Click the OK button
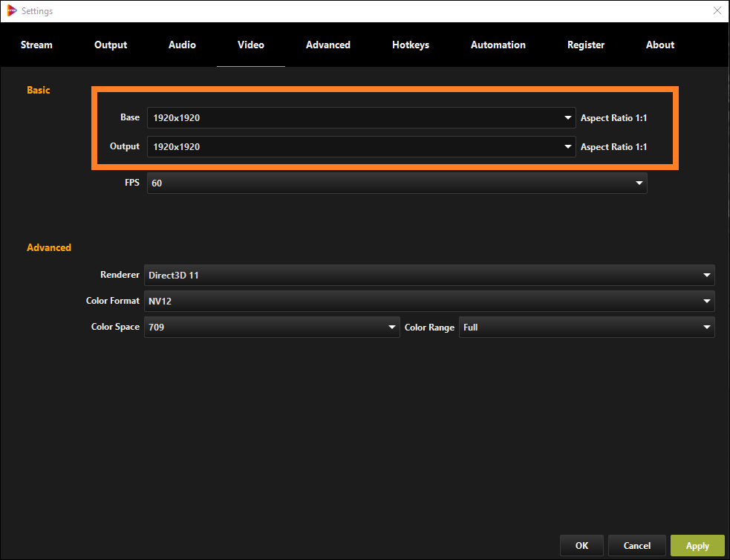 point(581,546)
